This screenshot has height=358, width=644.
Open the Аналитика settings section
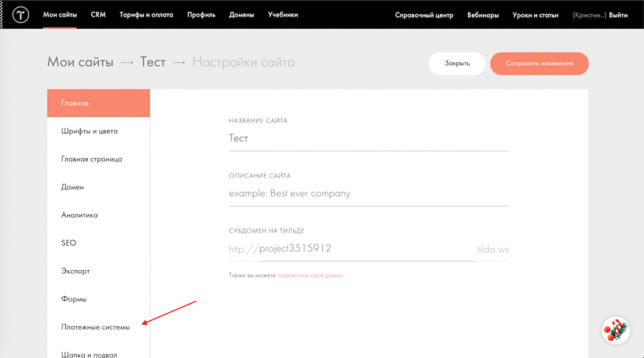79,215
